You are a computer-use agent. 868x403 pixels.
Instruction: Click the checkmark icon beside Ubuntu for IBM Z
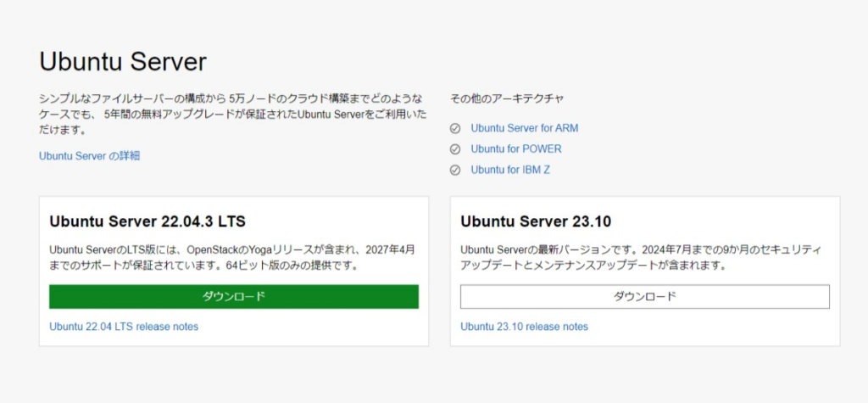click(455, 171)
